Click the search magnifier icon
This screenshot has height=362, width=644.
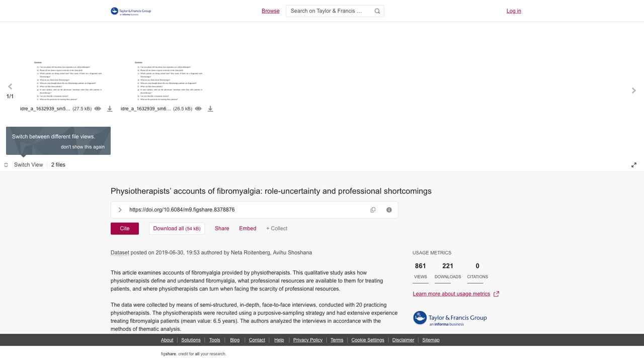[x=377, y=11]
